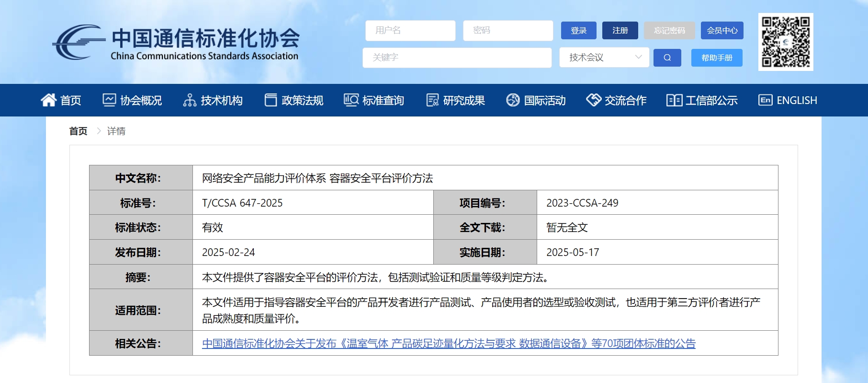The width and height of the screenshot is (868, 383).
Task: Click the magnifier search button
Action: pyautogui.click(x=667, y=58)
